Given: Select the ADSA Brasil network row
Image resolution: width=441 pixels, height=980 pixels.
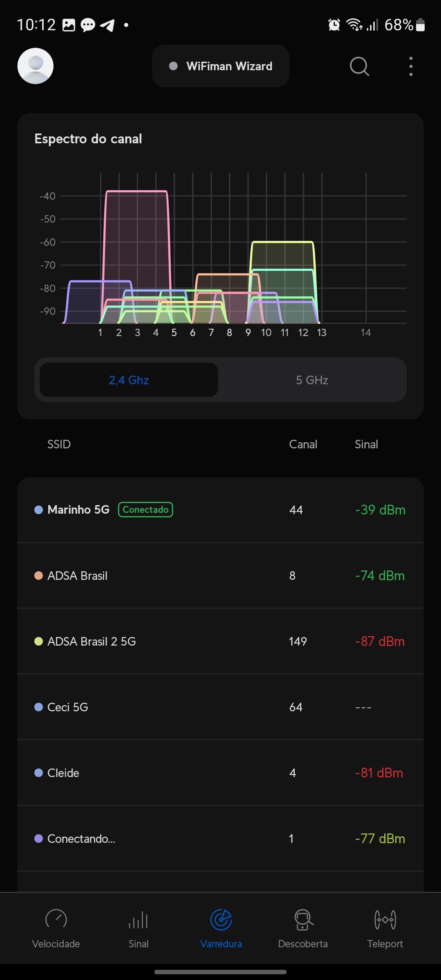Looking at the screenshot, I should point(220,576).
